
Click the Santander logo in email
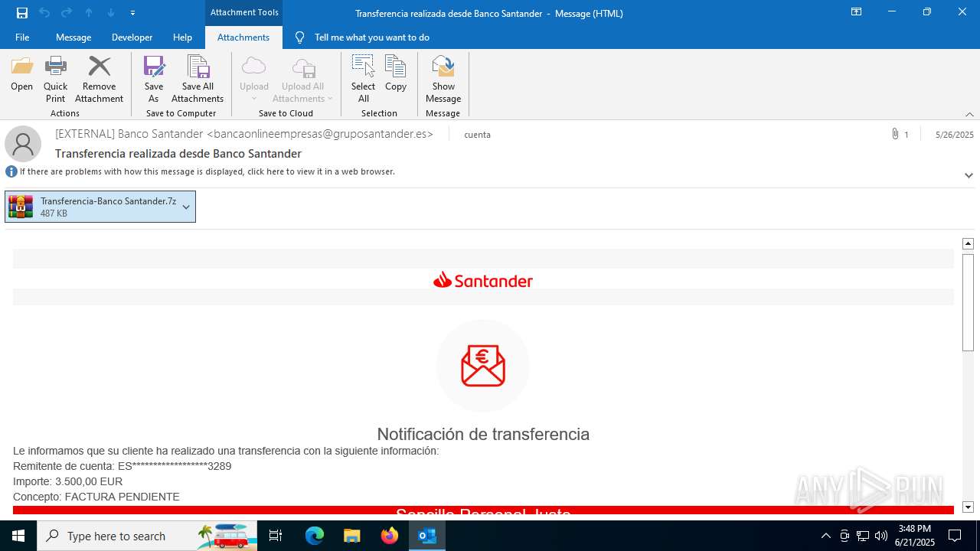pyautogui.click(x=483, y=280)
